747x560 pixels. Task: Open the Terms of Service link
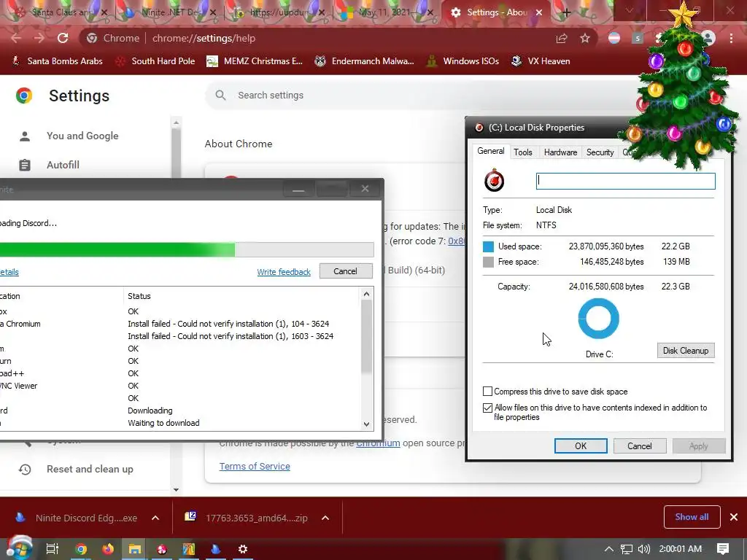coord(255,466)
